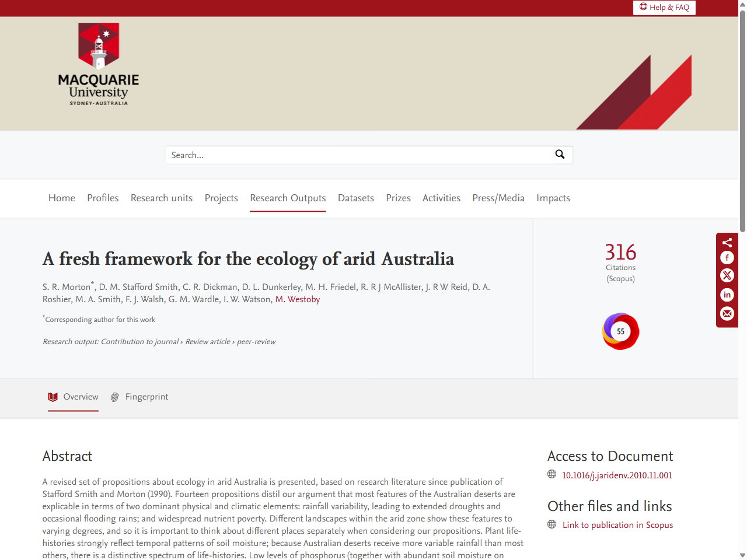Open the Profiles menu item
747x560 pixels.
pos(103,198)
